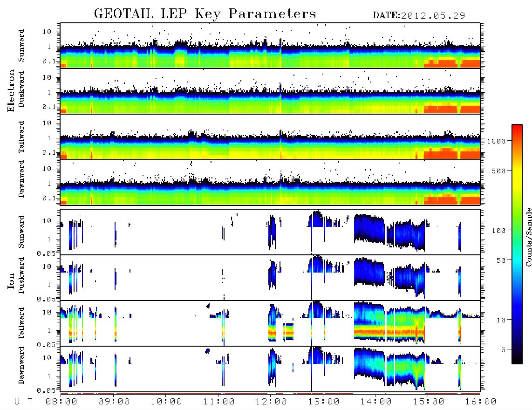The image size is (532, 410).
Task: Click the 09:00 time tick label
Action: pyautogui.click(x=114, y=402)
